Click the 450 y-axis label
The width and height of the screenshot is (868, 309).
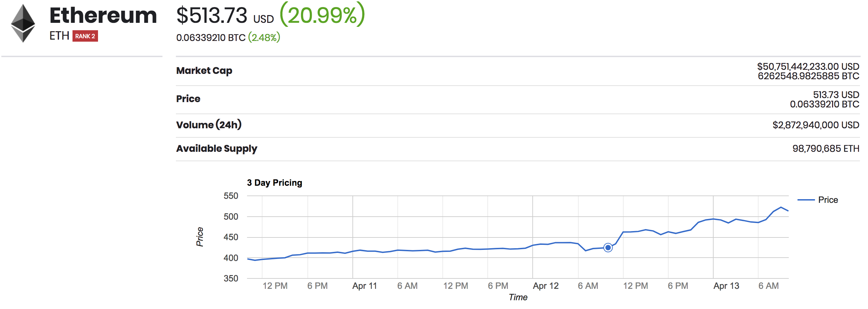click(231, 237)
